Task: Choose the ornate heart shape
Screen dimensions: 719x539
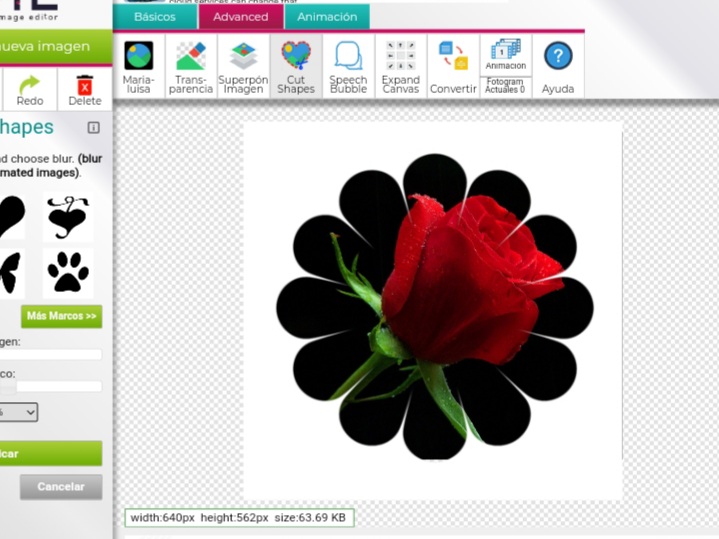Action: pos(68,217)
